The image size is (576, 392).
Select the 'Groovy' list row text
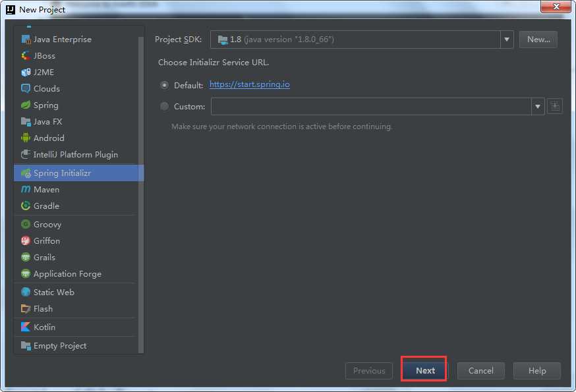[x=47, y=225]
